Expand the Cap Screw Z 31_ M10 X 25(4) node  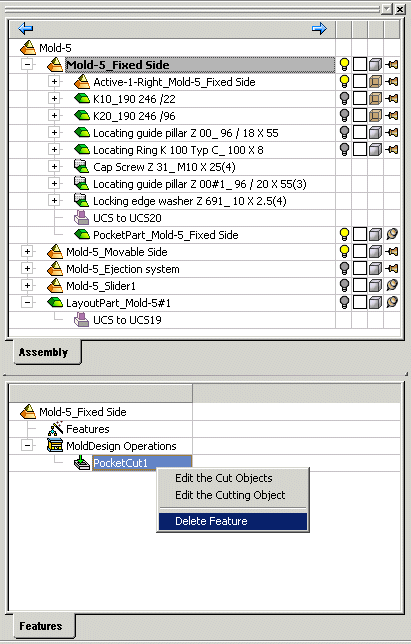(x=54, y=166)
